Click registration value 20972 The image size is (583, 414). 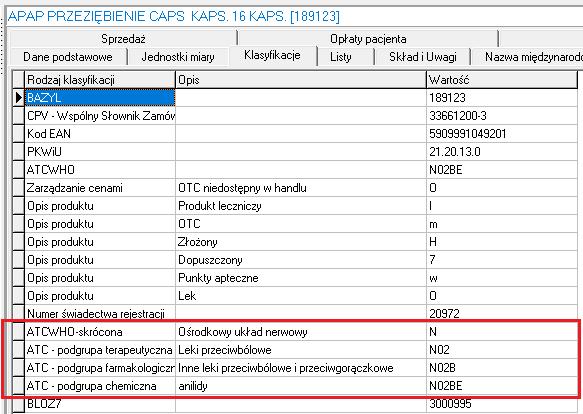click(x=502, y=314)
